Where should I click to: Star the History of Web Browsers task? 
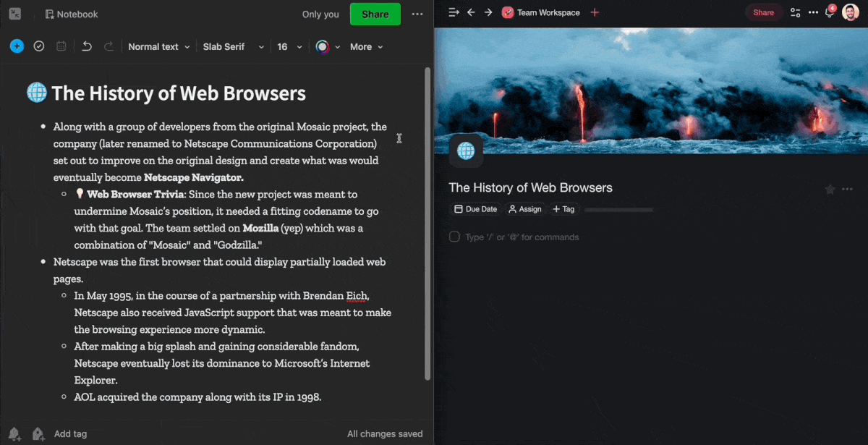(x=830, y=189)
